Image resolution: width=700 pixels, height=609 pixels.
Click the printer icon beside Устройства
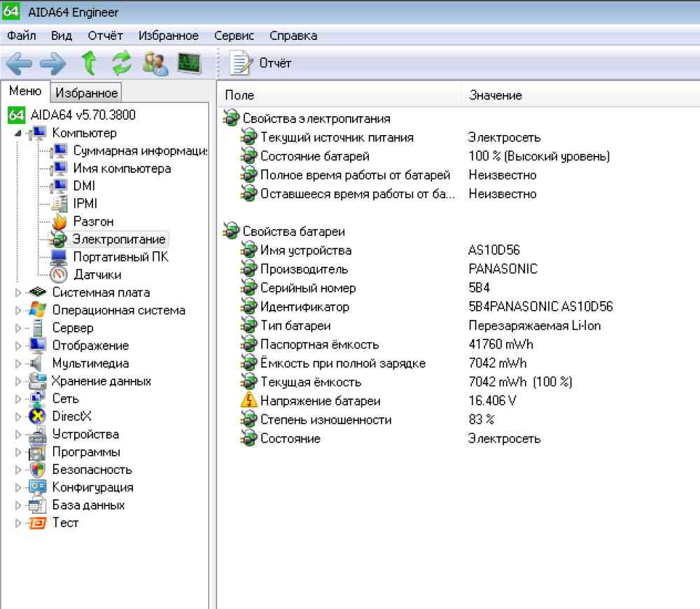(x=38, y=434)
